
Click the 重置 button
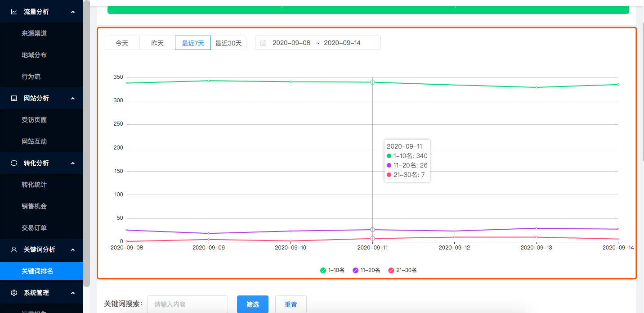pos(291,304)
